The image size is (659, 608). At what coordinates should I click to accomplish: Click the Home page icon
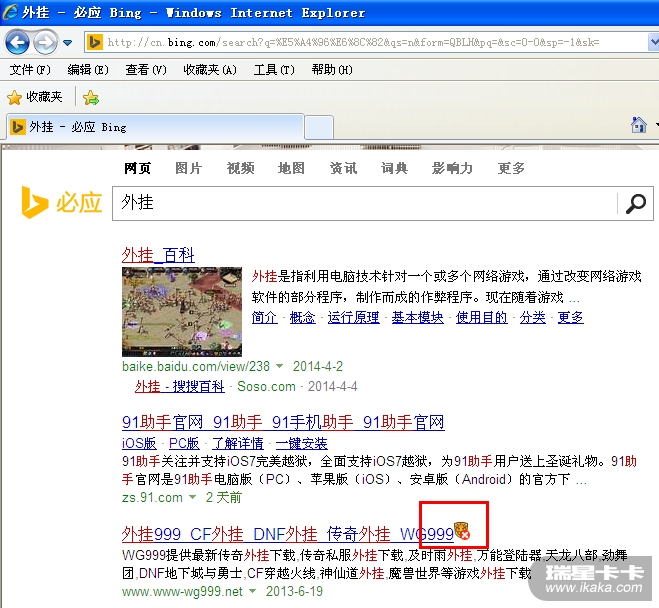638,125
